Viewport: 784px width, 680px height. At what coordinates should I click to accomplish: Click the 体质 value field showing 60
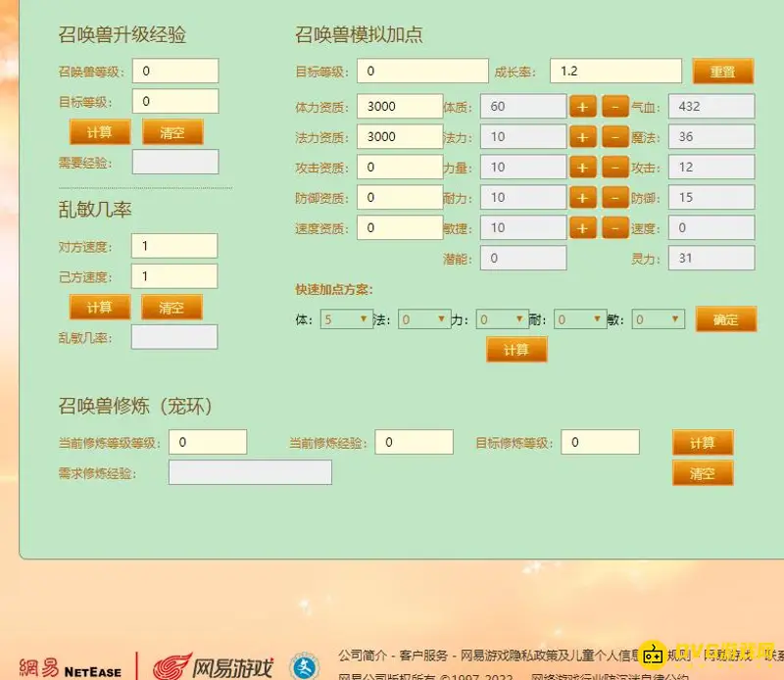tap(523, 107)
